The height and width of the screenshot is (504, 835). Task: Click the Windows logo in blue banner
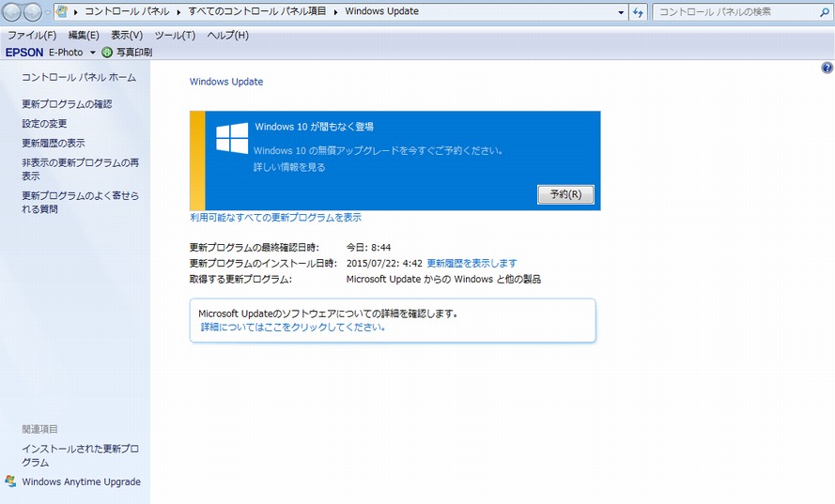[232, 139]
